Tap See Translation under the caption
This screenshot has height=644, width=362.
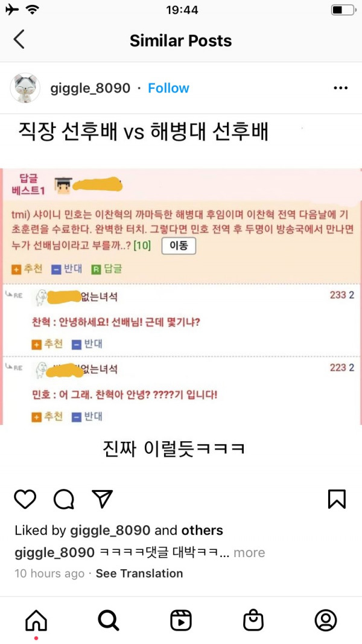(x=139, y=573)
